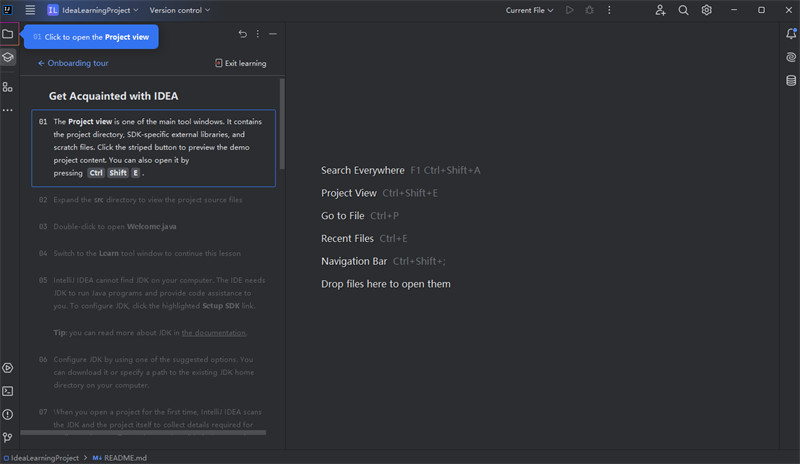This screenshot has height=464, width=800.
Task: Click lesson step 05 Setup SDK text
Action: [x=221, y=306]
